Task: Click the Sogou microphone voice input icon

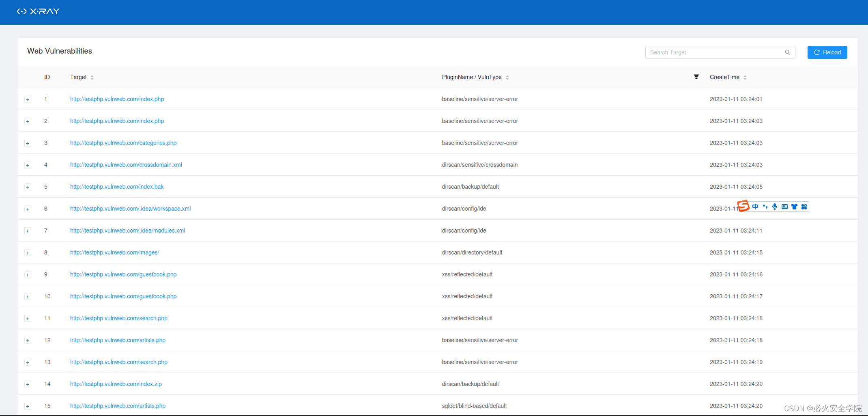Action: [x=775, y=207]
